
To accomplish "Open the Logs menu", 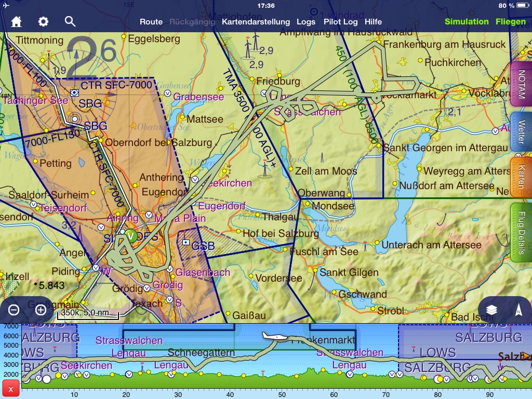I will pyautogui.click(x=306, y=22).
